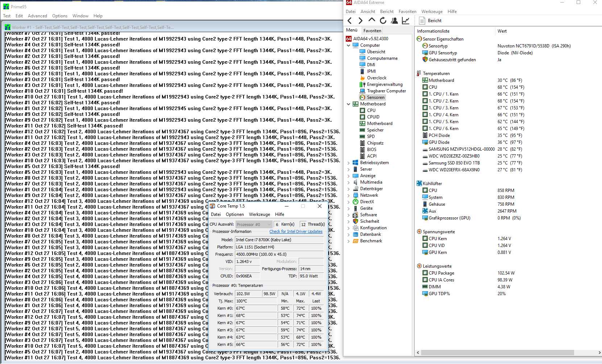Click the Model field in Core Temp
The height and width of the screenshot is (364, 602).
click(279, 240)
